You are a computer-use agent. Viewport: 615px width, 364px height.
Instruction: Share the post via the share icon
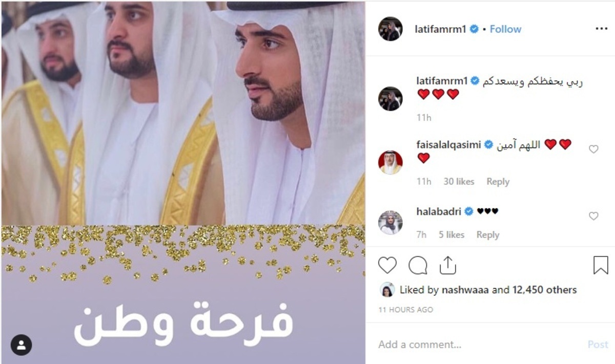447,265
